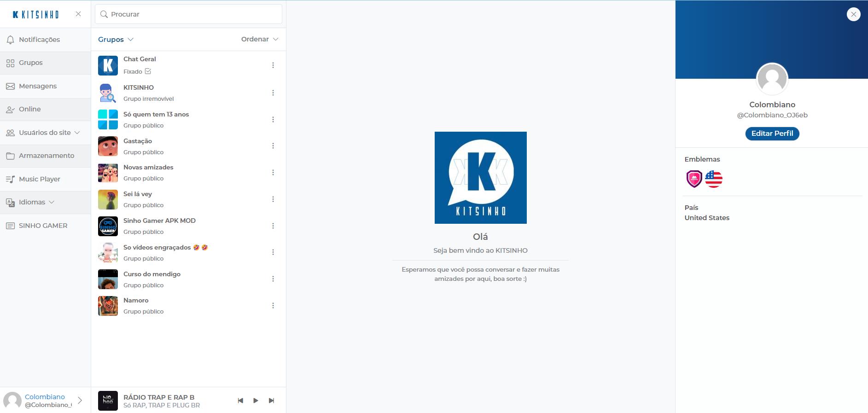Click the Editar Perfil button
Screen dimensions: 868x413
pos(772,134)
